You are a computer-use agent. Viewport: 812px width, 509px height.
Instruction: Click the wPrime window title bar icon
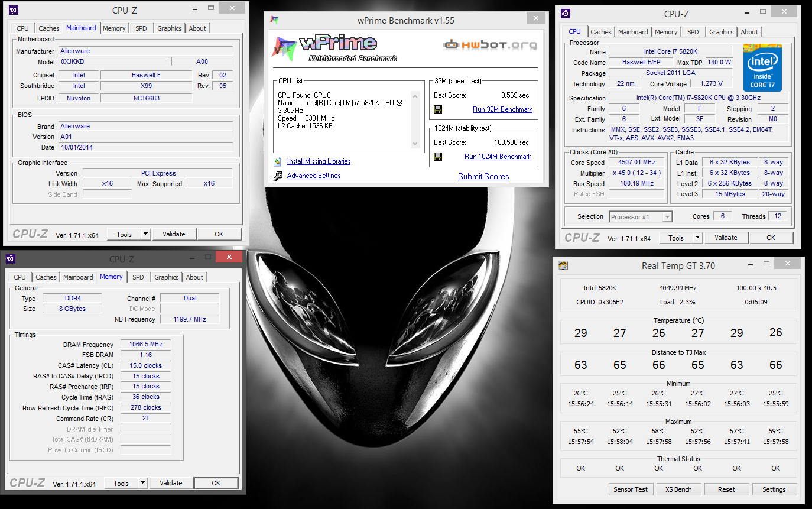(274, 20)
